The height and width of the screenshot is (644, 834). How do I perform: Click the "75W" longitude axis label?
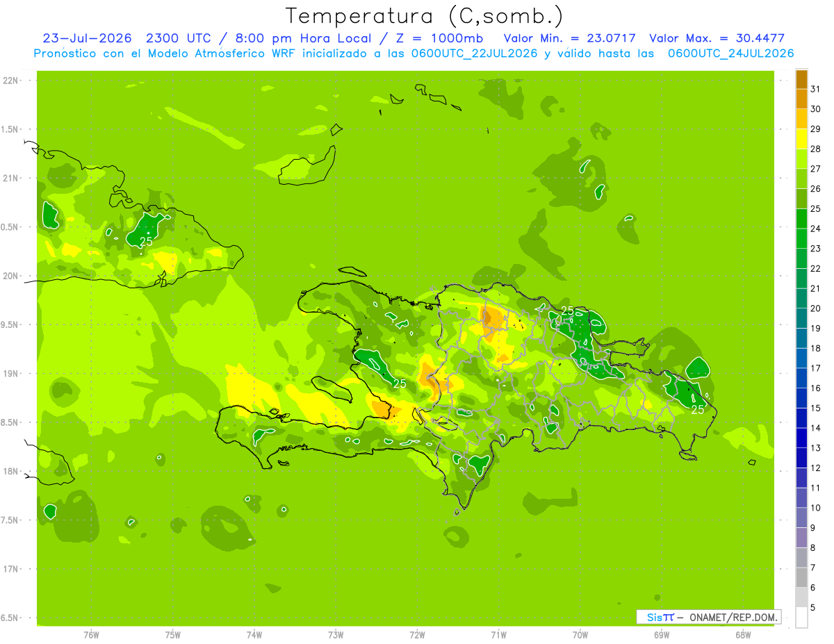tap(172, 635)
